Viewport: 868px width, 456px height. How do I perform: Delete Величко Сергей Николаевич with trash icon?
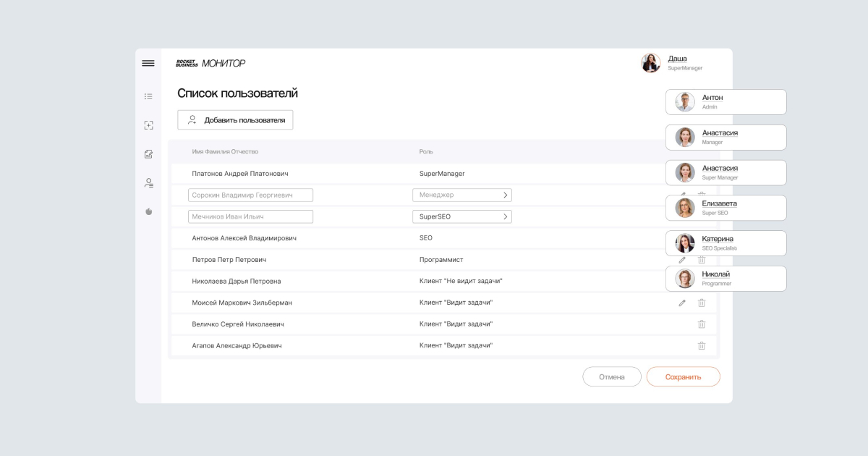click(x=702, y=324)
